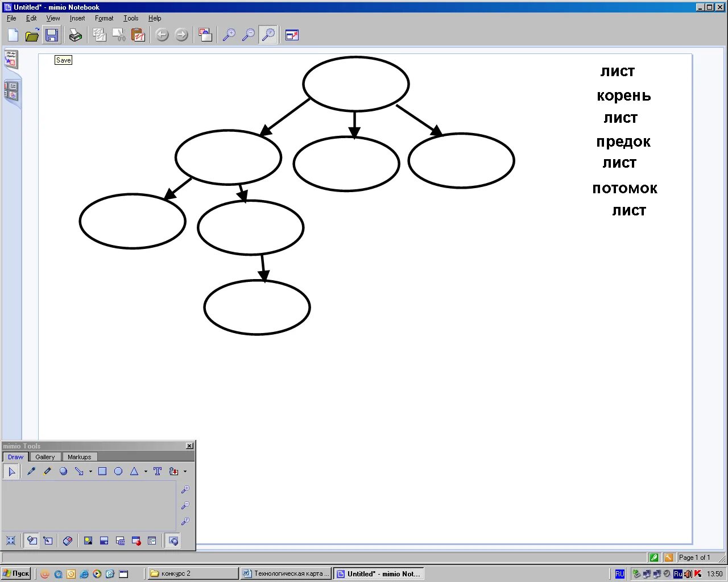Toggle the rightmost mimio Tools button
The height and width of the screenshot is (582, 728).
pos(173,541)
